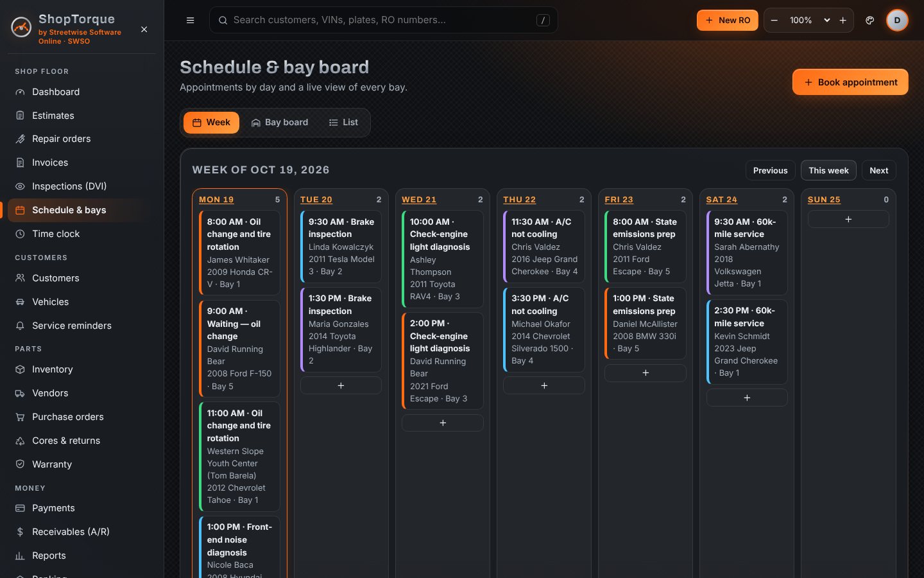Add appointment to Thursday with plus

click(x=544, y=385)
